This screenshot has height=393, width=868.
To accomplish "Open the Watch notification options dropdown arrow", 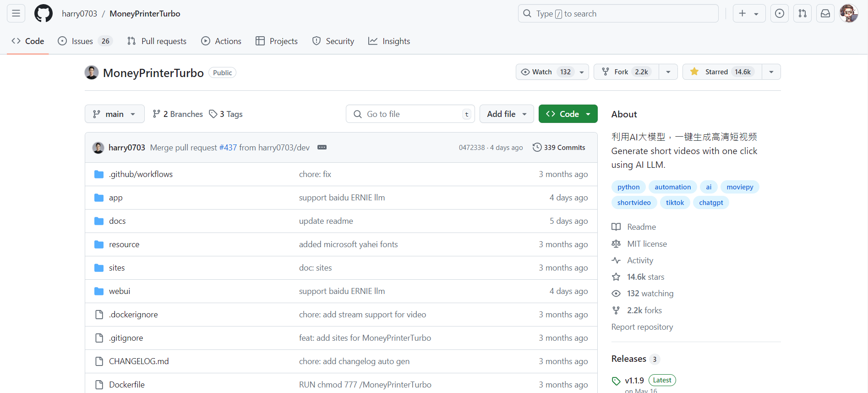I will (x=582, y=72).
